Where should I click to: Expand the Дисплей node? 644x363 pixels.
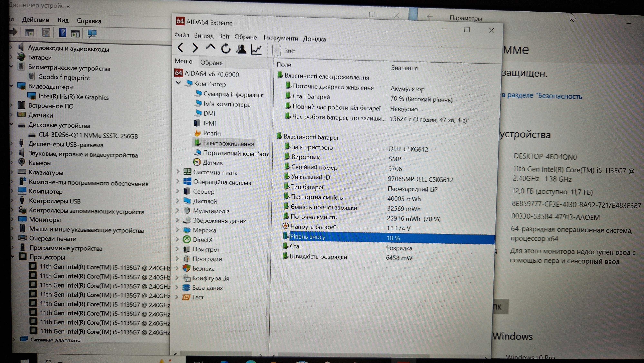[x=177, y=201]
